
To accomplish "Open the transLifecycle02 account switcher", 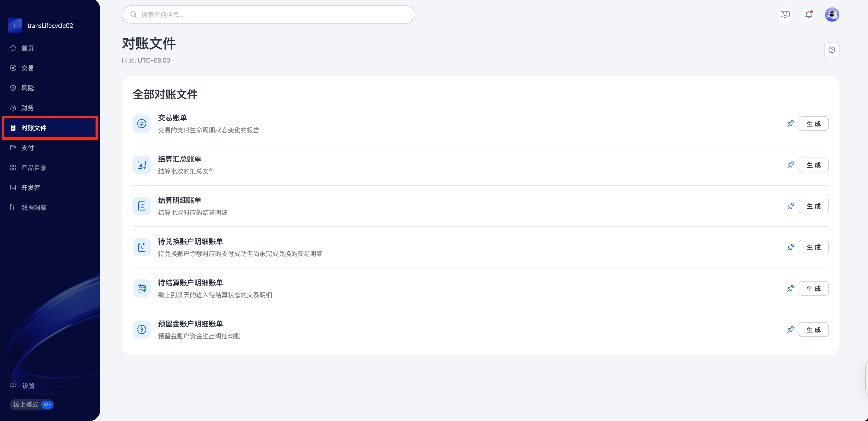I will pos(50,26).
